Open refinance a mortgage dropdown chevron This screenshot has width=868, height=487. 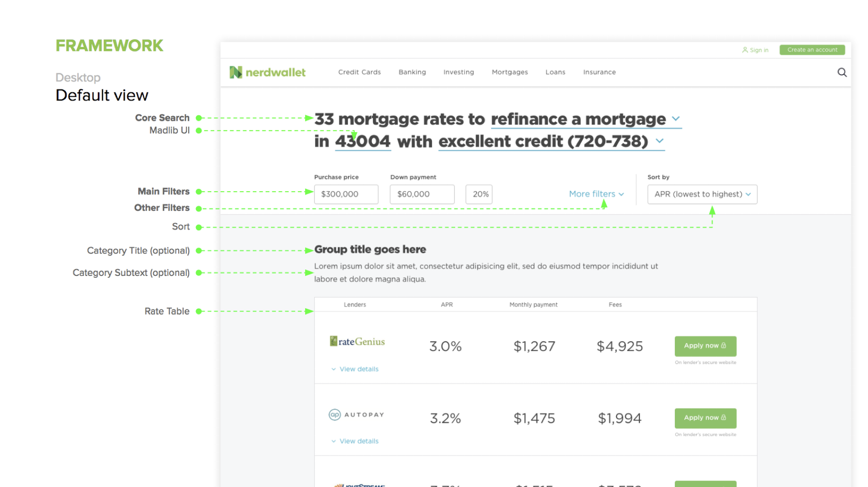tap(675, 118)
